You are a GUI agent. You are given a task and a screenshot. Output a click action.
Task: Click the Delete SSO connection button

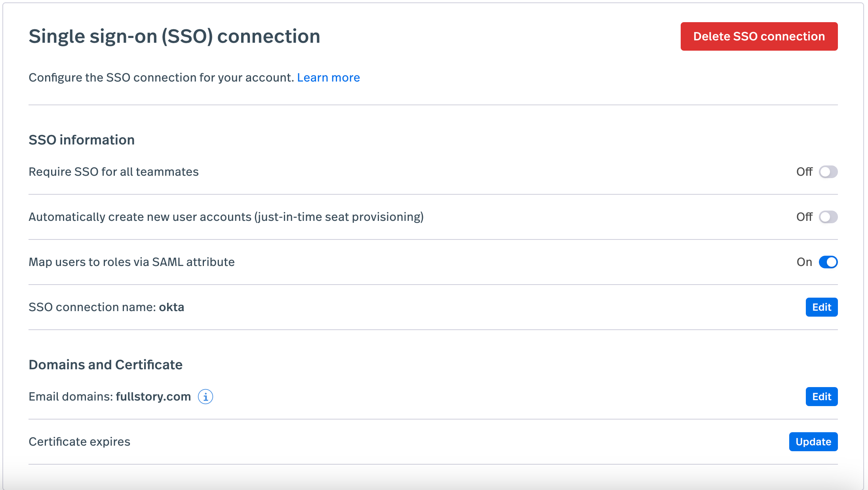click(x=759, y=36)
